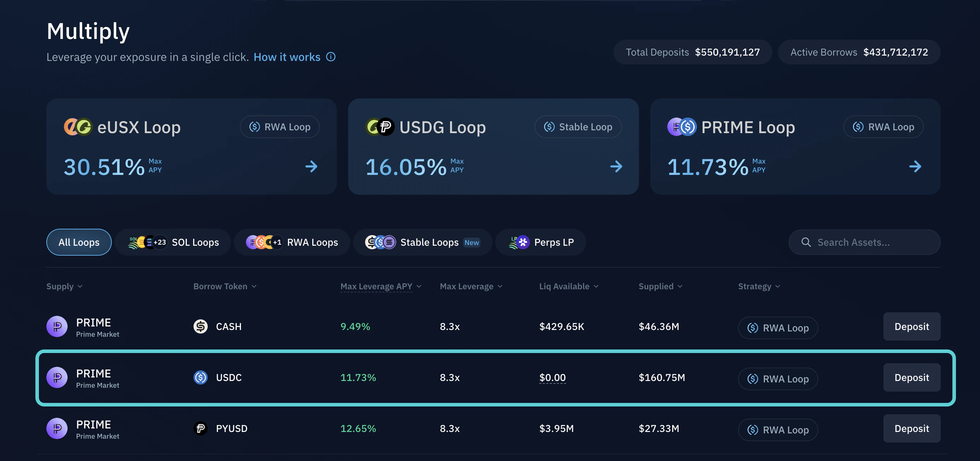Click the PRIME token icon in the USDC row
The height and width of the screenshot is (461, 980).
pos(57,378)
